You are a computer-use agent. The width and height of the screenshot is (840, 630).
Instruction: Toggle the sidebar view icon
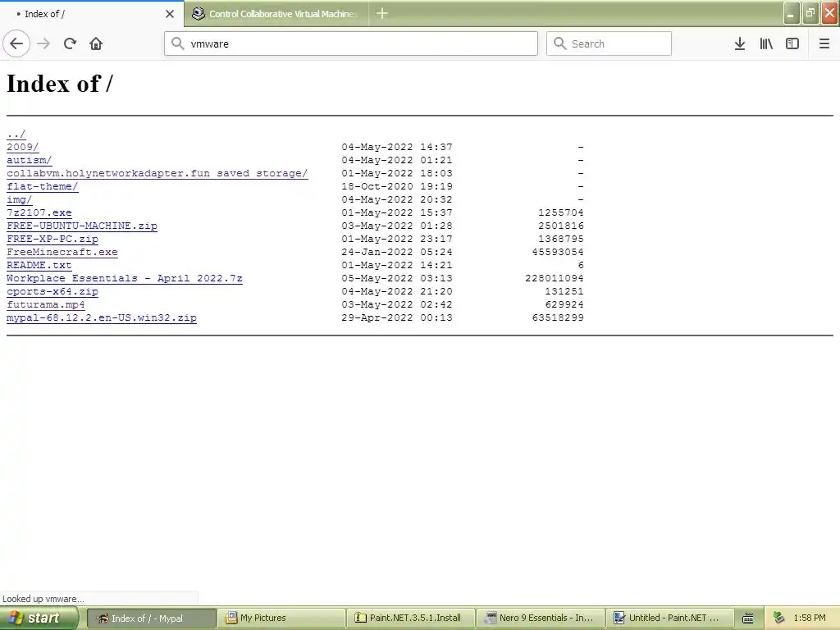792,43
